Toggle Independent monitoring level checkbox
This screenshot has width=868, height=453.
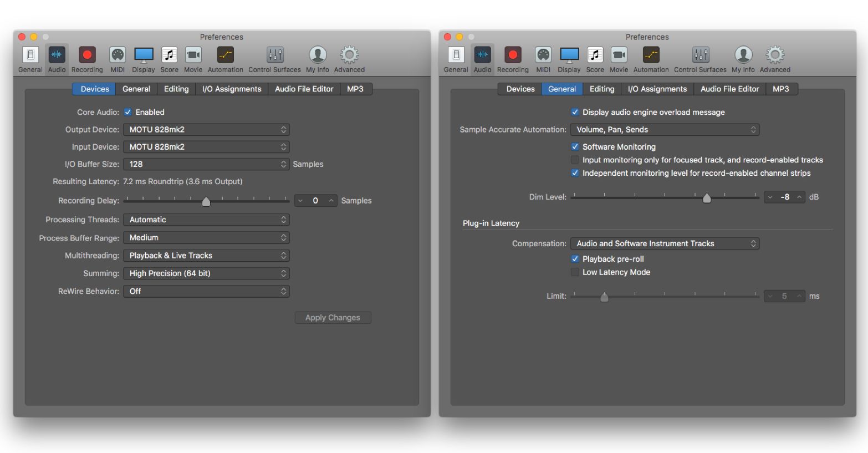coord(575,173)
